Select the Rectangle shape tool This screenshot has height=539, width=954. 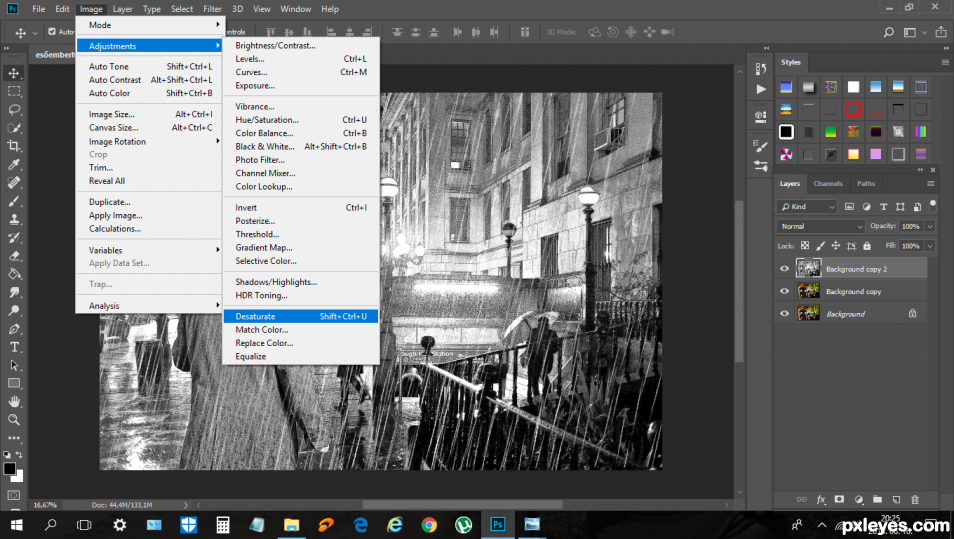[13, 383]
